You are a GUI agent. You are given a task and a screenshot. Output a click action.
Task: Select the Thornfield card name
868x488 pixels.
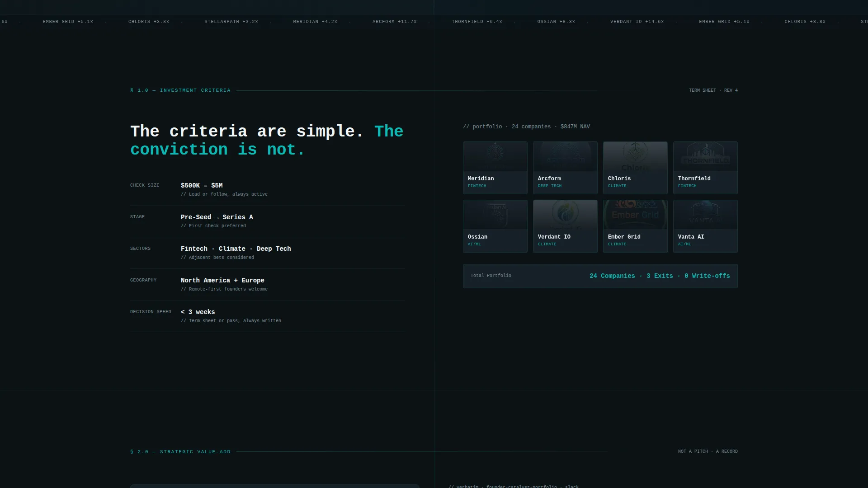[x=694, y=178]
